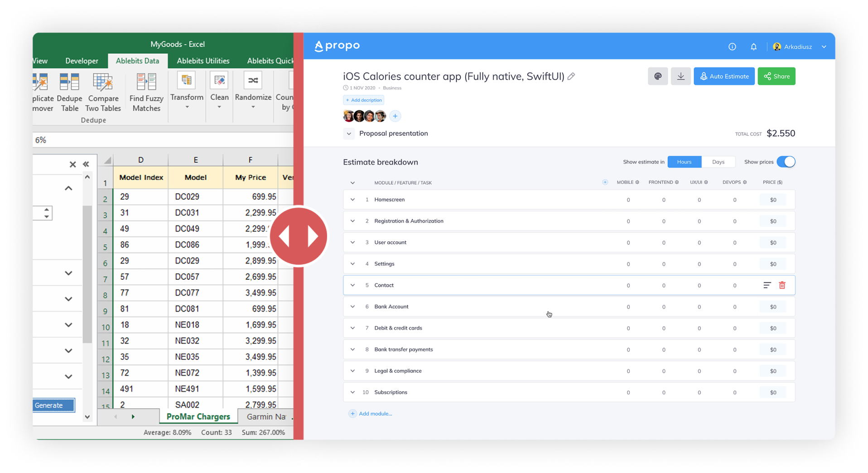Expand the Homescreen module
The width and height of the screenshot is (868, 473).
tap(352, 200)
